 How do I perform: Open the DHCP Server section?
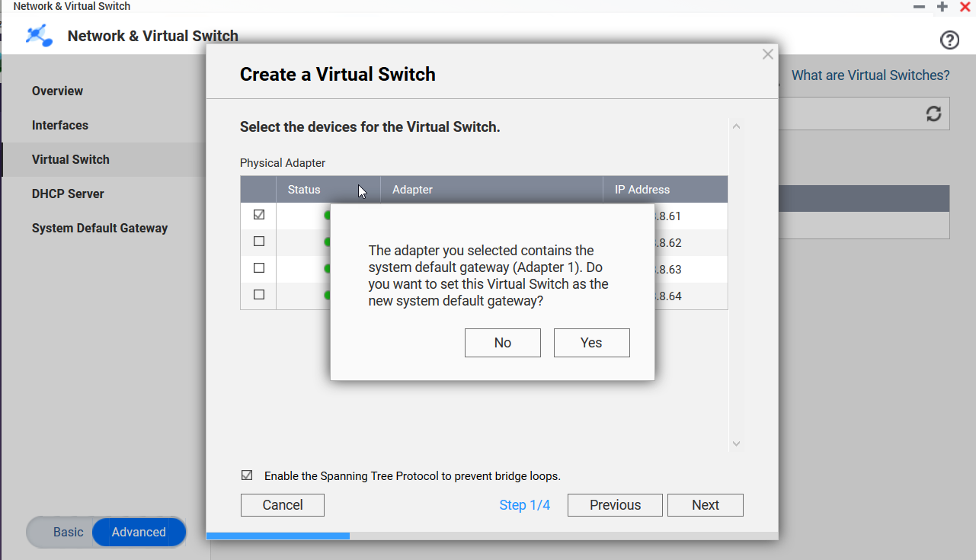[x=69, y=194]
